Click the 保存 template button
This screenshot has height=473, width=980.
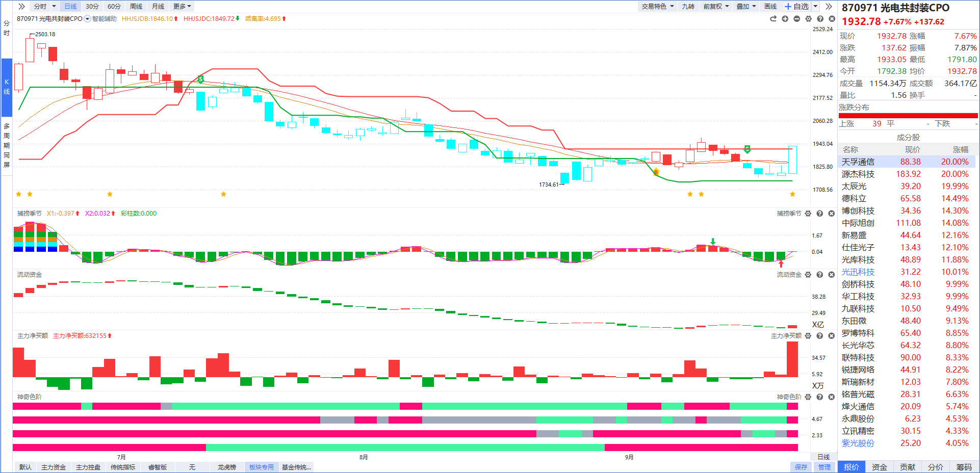point(801,467)
